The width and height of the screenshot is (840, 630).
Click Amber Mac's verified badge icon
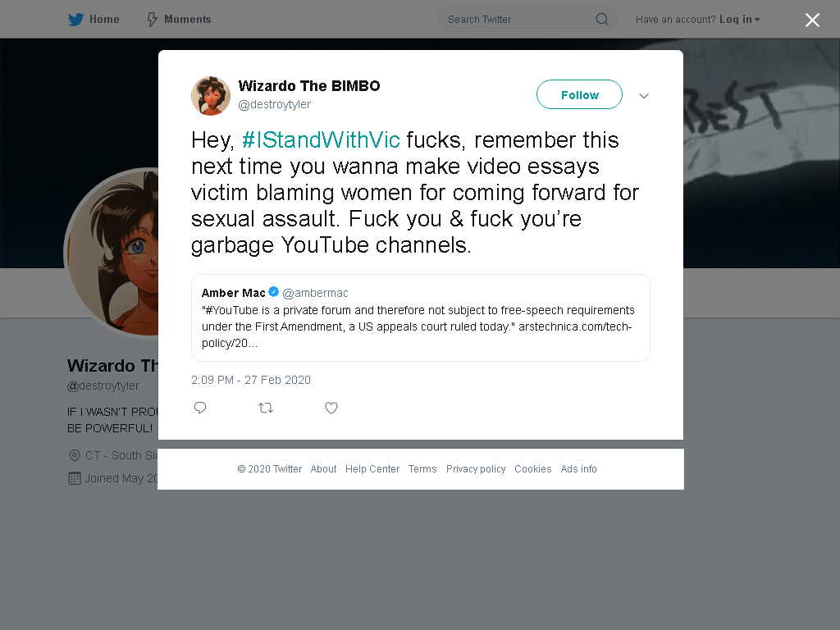click(x=273, y=292)
